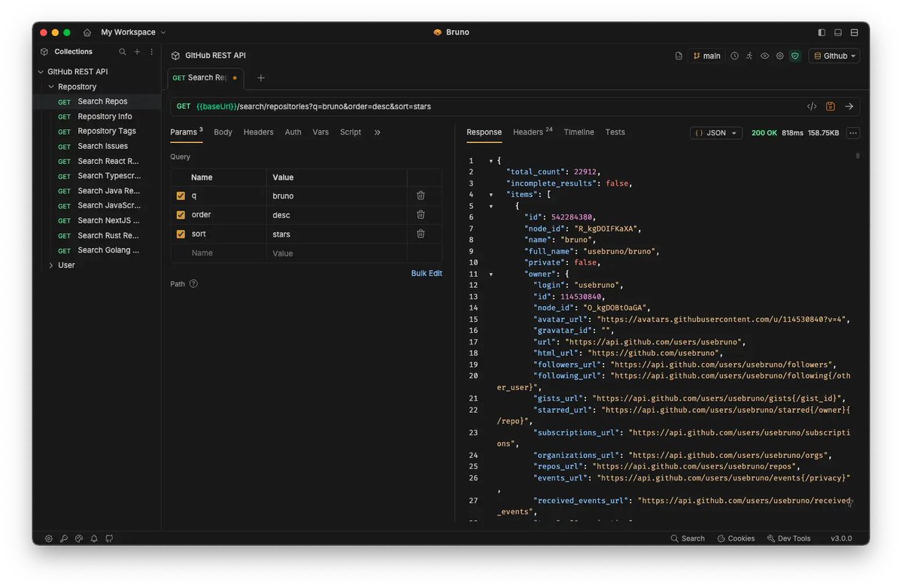Send the request with the arrow icon
This screenshot has width=902, height=588.
pyautogui.click(x=849, y=106)
